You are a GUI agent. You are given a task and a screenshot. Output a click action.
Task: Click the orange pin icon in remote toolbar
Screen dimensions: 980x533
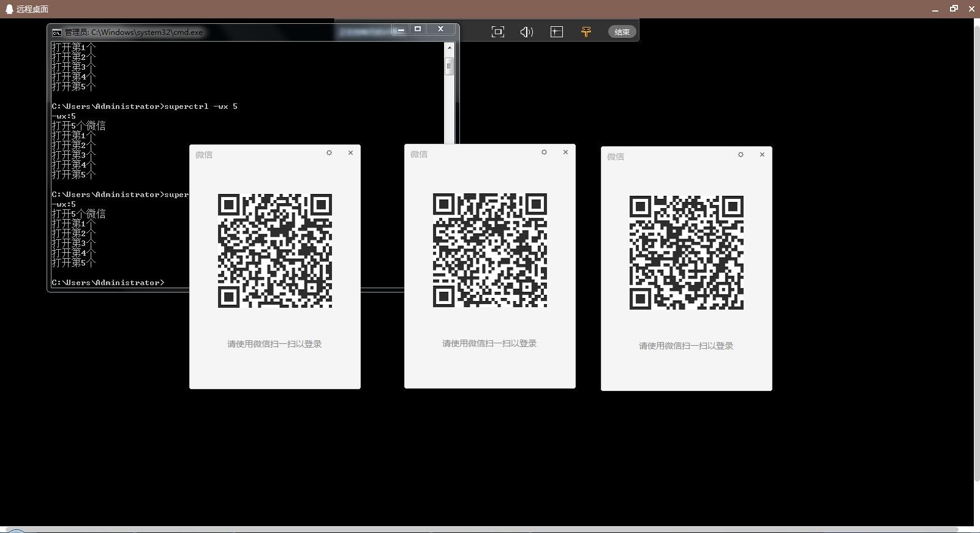tap(586, 32)
